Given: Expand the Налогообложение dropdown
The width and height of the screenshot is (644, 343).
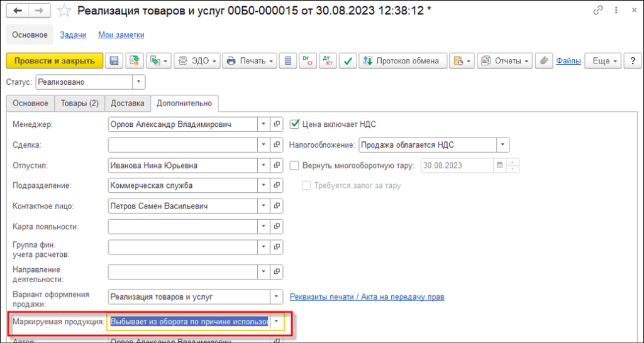Looking at the screenshot, I should 502,144.
